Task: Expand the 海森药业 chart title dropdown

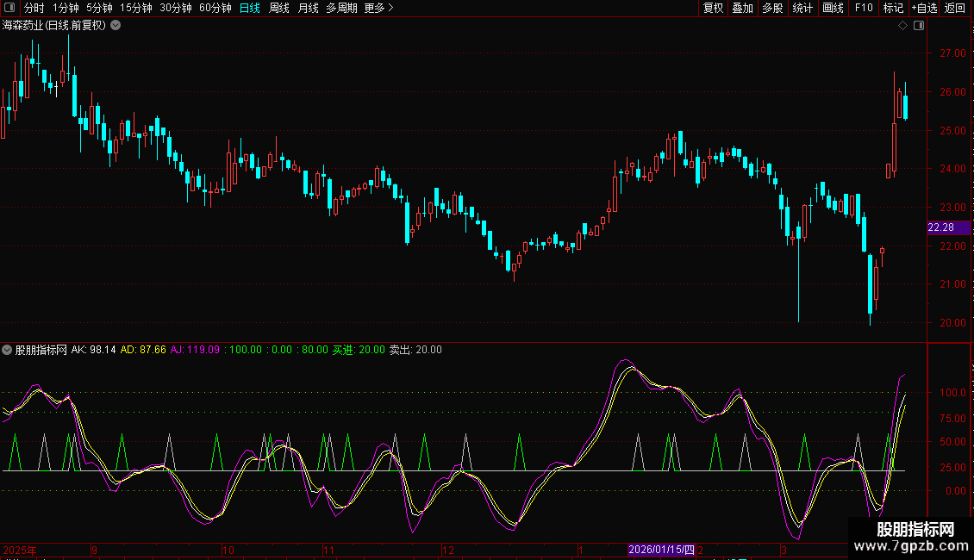Action: pyautogui.click(x=116, y=26)
